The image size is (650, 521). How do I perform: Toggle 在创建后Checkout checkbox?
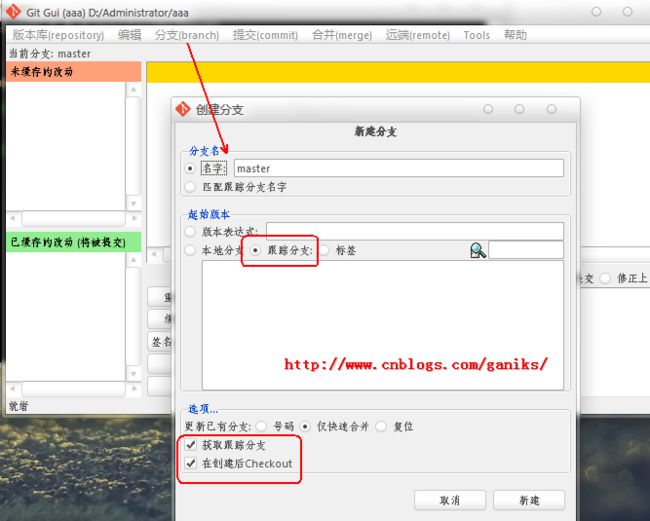coord(191,463)
